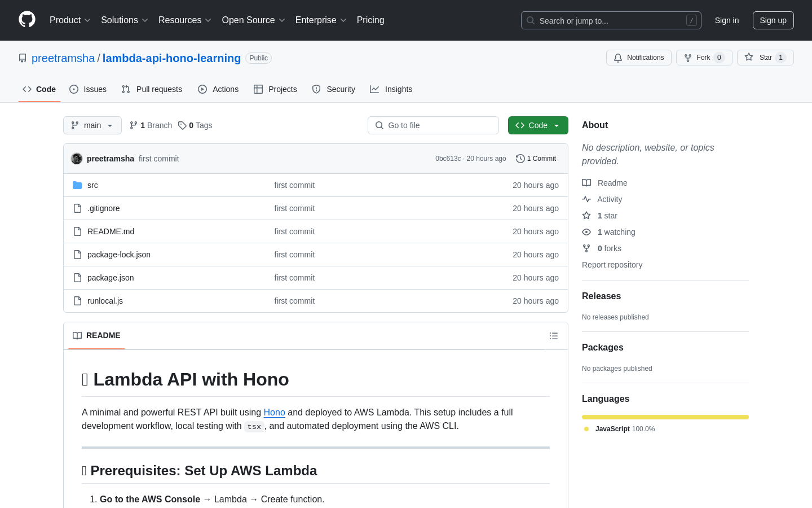Switch to the Insights tab
Viewport: 812px width, 508px height.
391,89
